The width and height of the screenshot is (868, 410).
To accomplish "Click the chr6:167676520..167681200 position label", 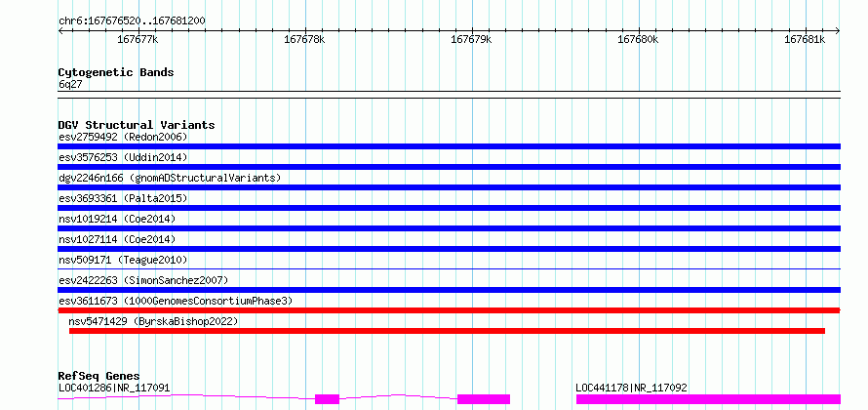I will click(x=132, y=21).
